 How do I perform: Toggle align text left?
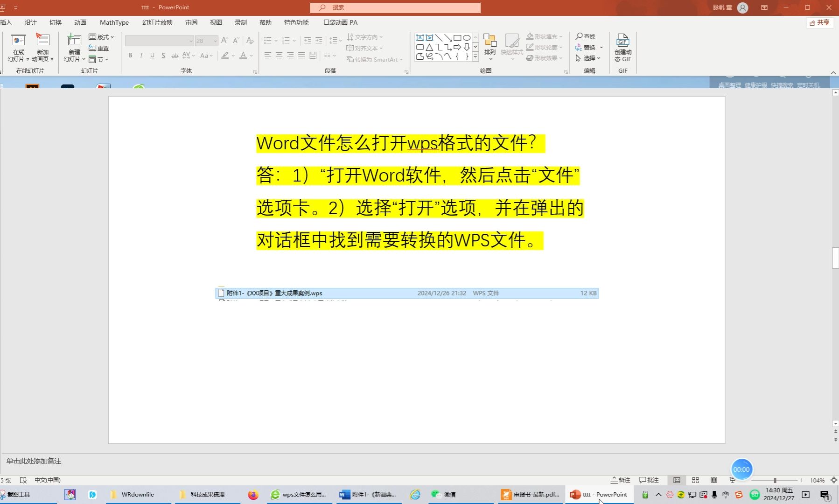tap(268, 56)
